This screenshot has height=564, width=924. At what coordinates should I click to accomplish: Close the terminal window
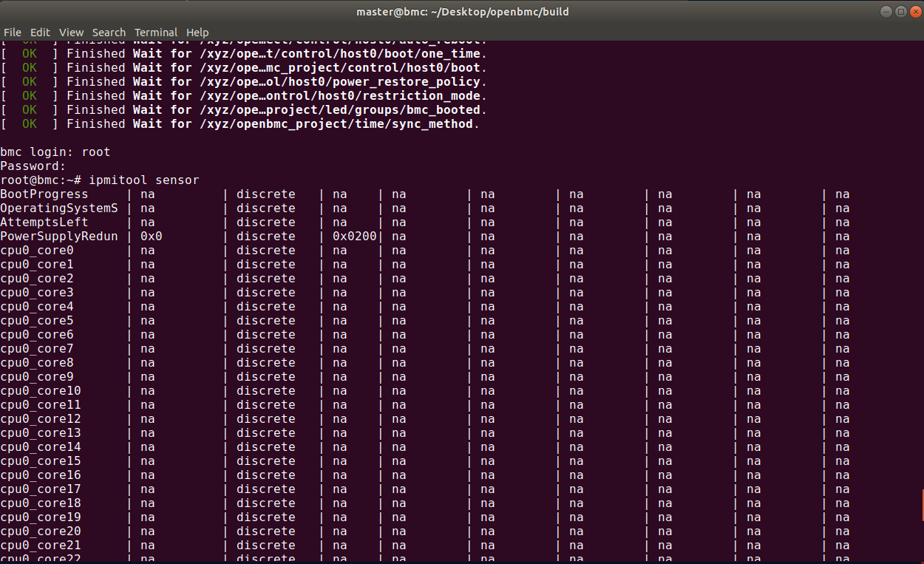(x=916, y=11)
